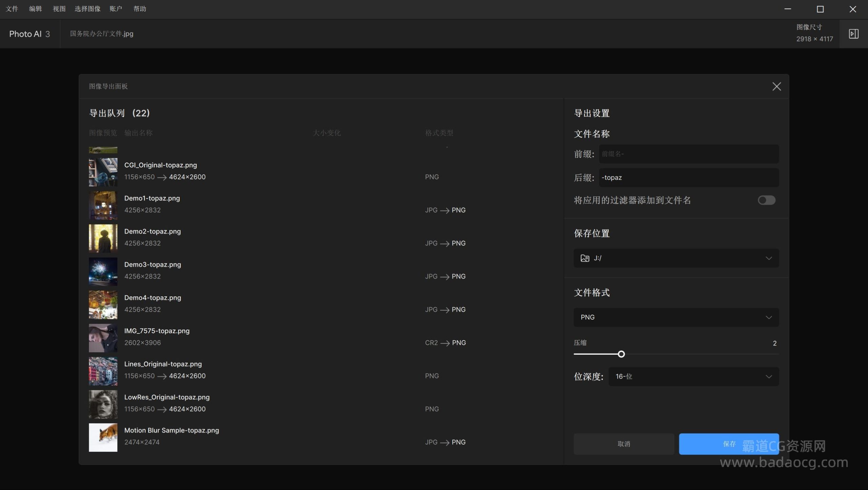This screenshot has height=490, width=868.
Task: Click the Photo AI 3 logo
Action: point(29,34)
